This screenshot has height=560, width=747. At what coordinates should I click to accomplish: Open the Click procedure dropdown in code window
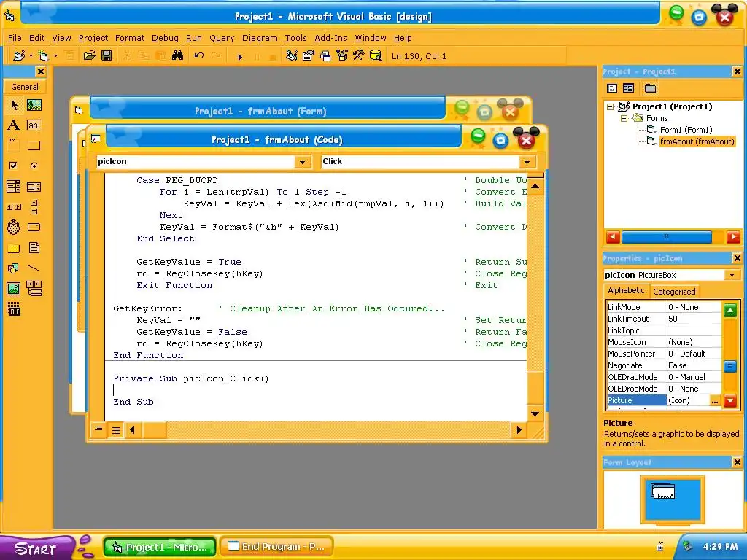527,162
